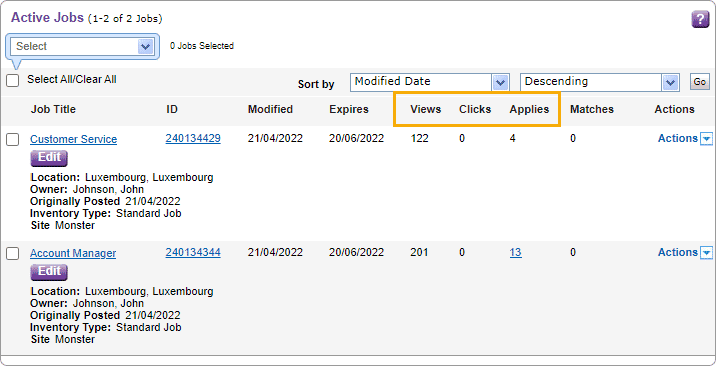This screenshot has width=716, height=366.
Task: Open the Modified Date sort dropdown
Action: pos(429,82)
